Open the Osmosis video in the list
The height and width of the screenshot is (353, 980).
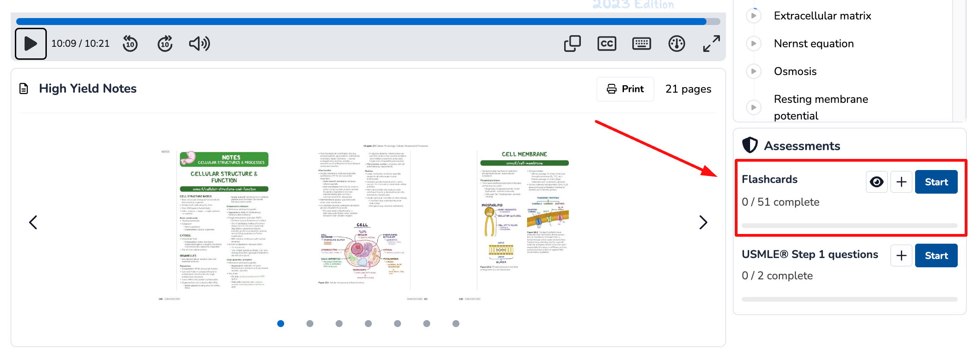795,71
